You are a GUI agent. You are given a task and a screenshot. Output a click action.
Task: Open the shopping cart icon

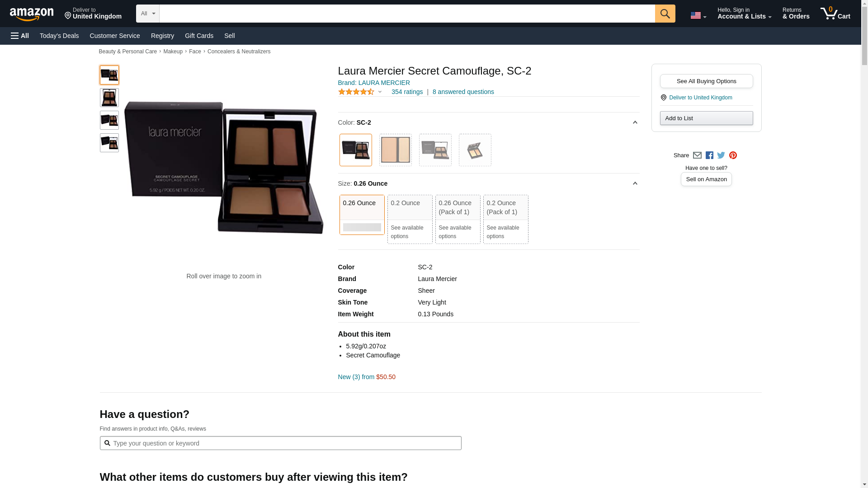(835, 14)
